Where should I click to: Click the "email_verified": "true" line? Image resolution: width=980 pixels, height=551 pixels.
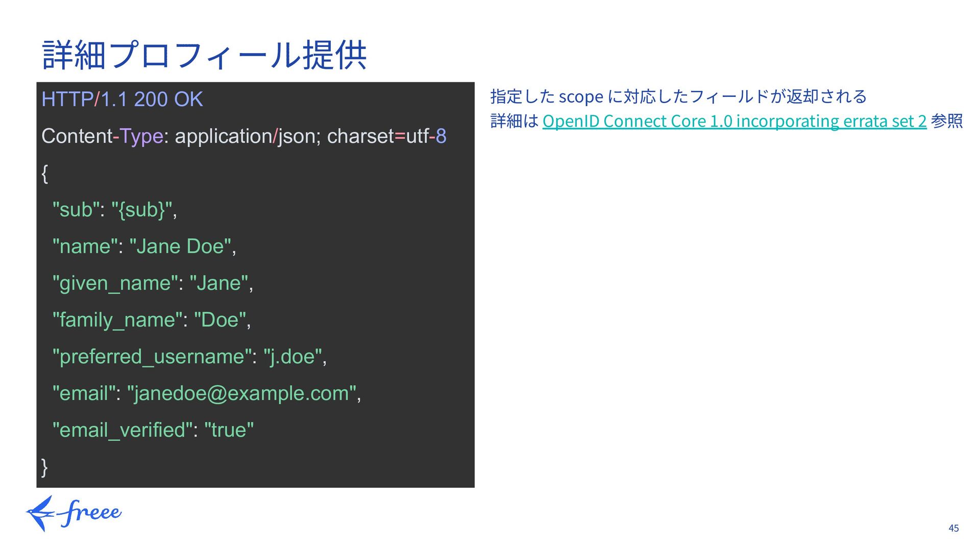pos(153,430)
